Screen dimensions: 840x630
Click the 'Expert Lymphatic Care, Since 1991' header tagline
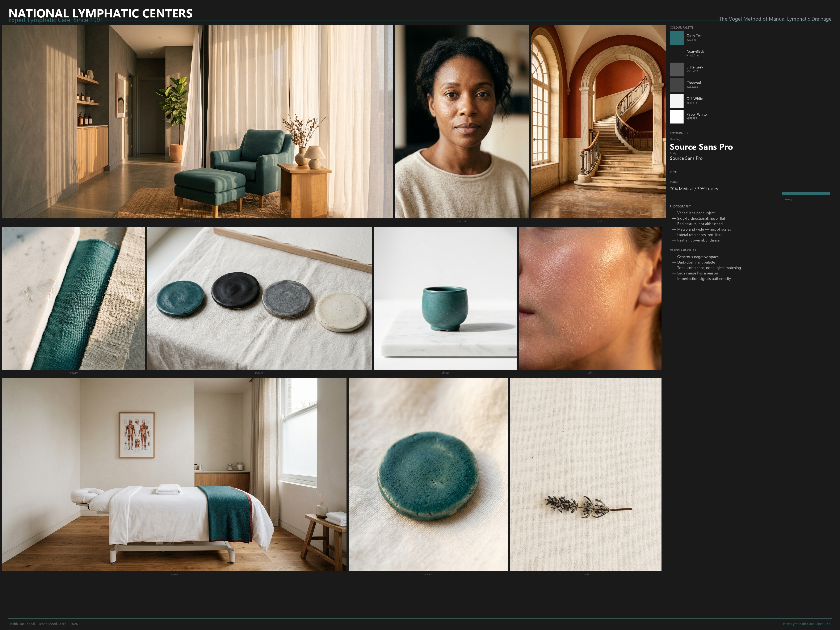click(x=56, y=20)
